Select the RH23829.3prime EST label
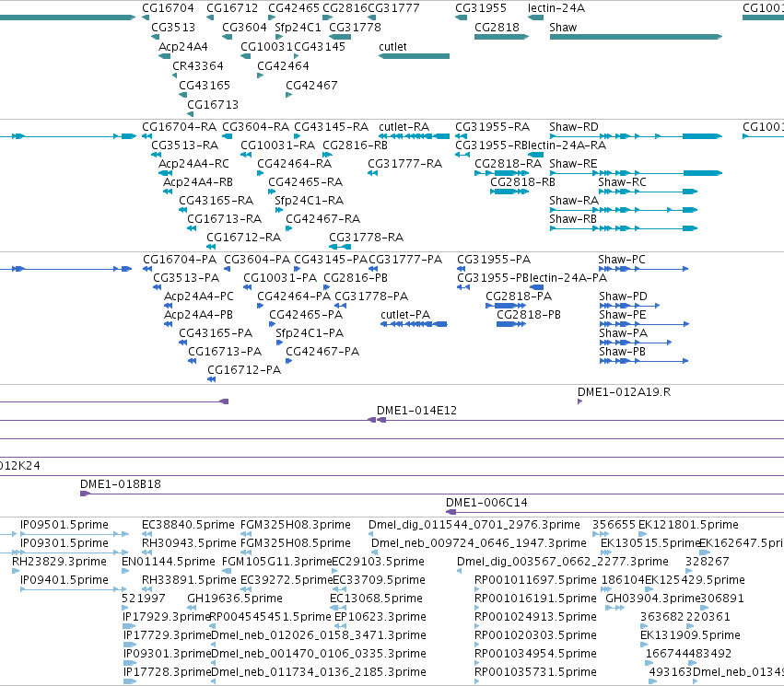The width and height of the screenshot is (784, 686). pyautogui.click(x=59, y=562)
